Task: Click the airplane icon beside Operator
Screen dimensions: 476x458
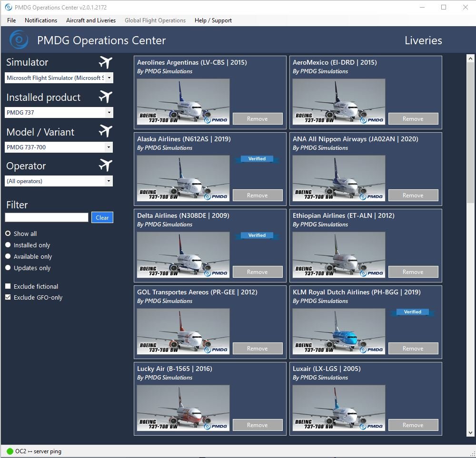Action: (x=105, y=166)
